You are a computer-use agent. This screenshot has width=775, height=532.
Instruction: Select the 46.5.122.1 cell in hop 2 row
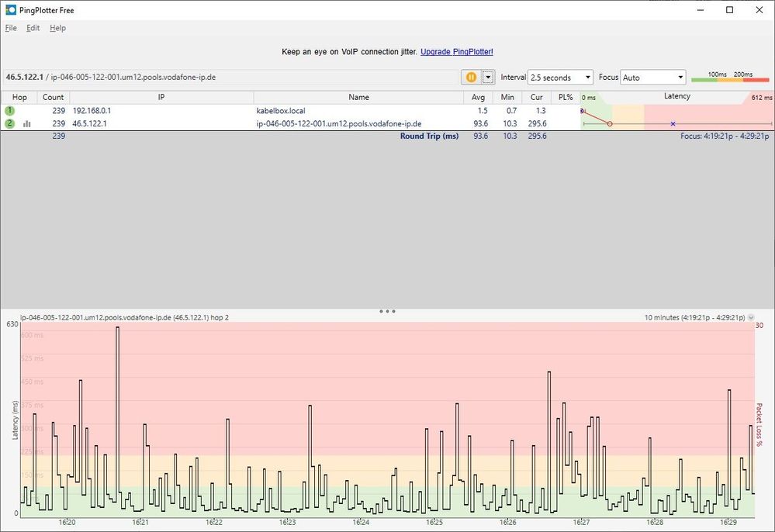pyautogui.click(x=89, y=123)
